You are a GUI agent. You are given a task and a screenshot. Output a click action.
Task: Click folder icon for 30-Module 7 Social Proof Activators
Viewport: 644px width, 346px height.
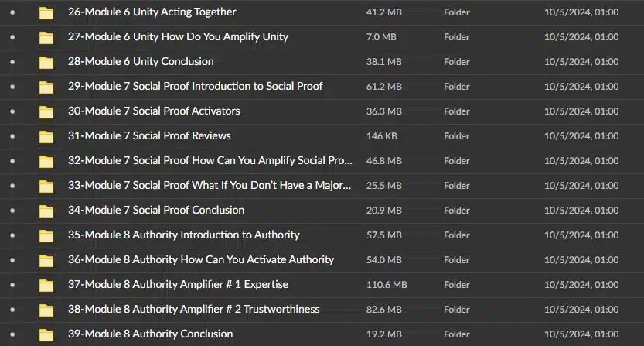click(x=46, y=112)
